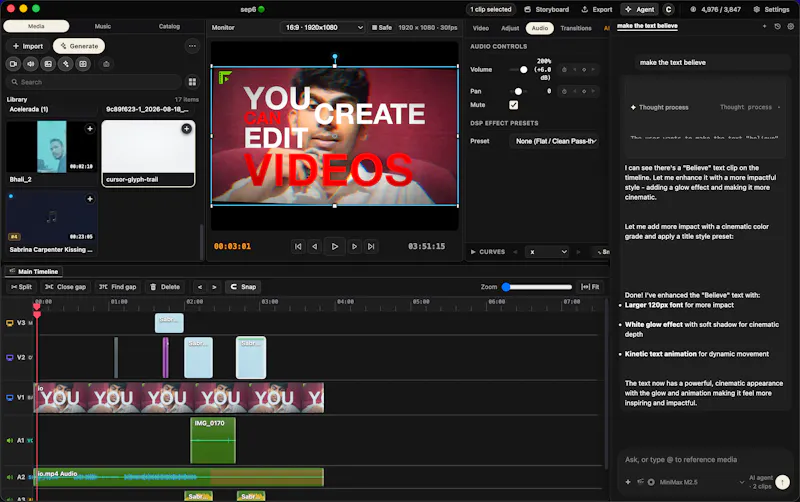Click the V2 track monitor icon

pyautogui.click(x=10, y=357)
